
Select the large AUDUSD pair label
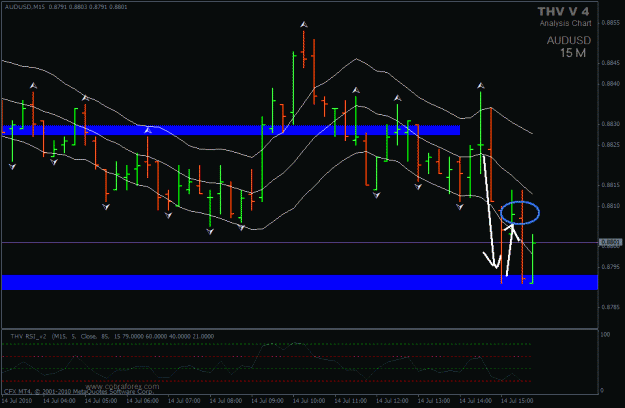point(568,41)
